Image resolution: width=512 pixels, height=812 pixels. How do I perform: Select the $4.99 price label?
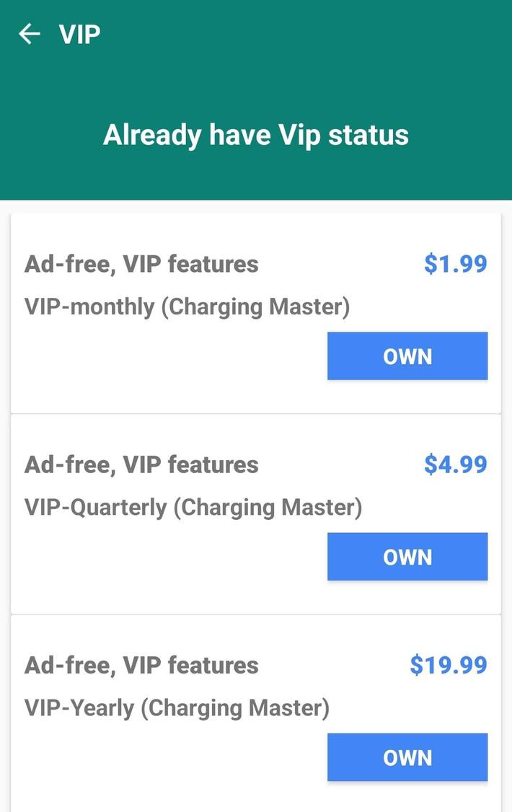click(x=455, y=464)
